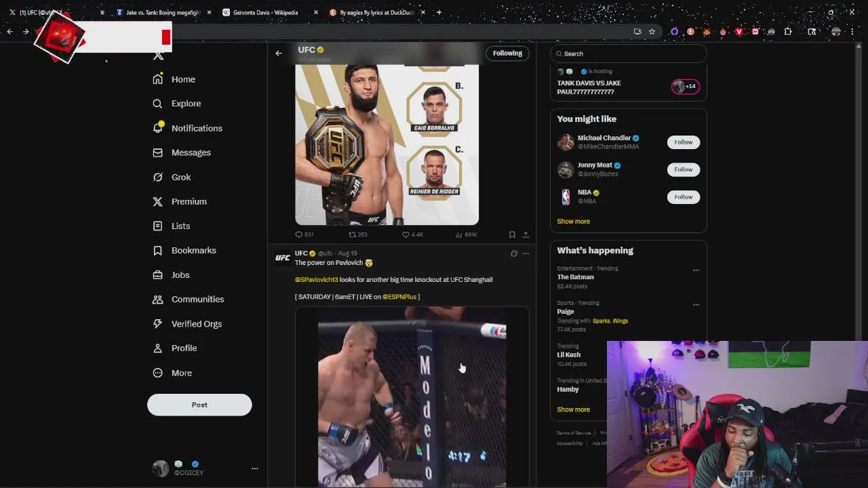868x488 pixels.
Task: View analytics showing 691K views
Action: pos(466,235)
